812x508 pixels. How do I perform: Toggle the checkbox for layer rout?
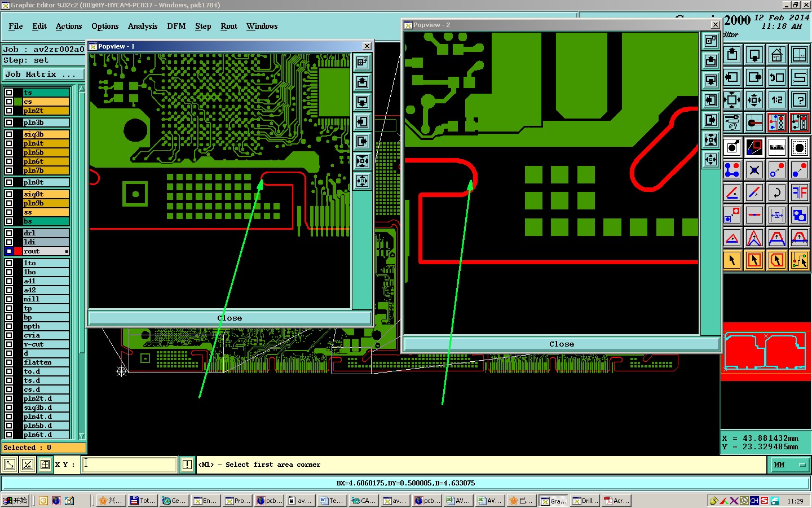pos(9,251)
